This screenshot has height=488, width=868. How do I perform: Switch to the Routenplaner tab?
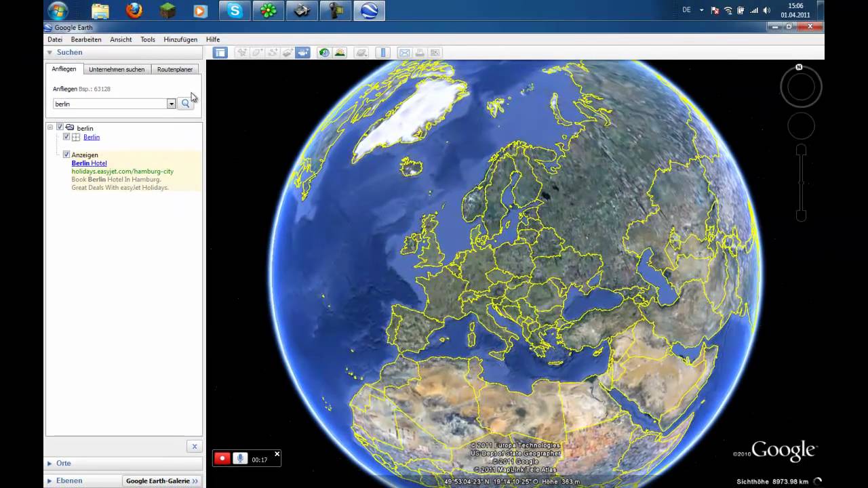click(x=175, y=69)
